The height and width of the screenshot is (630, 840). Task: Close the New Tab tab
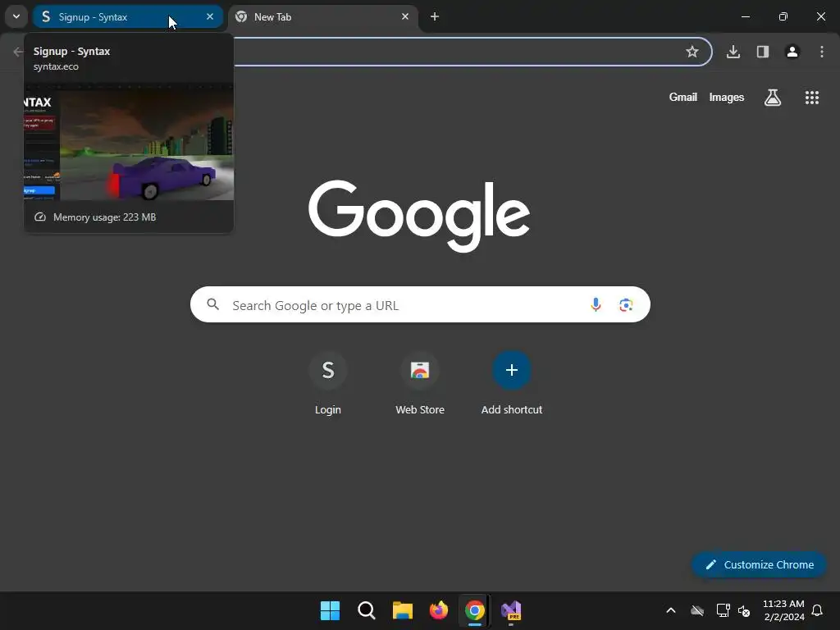pyautogui.click(x=405, y=16)
